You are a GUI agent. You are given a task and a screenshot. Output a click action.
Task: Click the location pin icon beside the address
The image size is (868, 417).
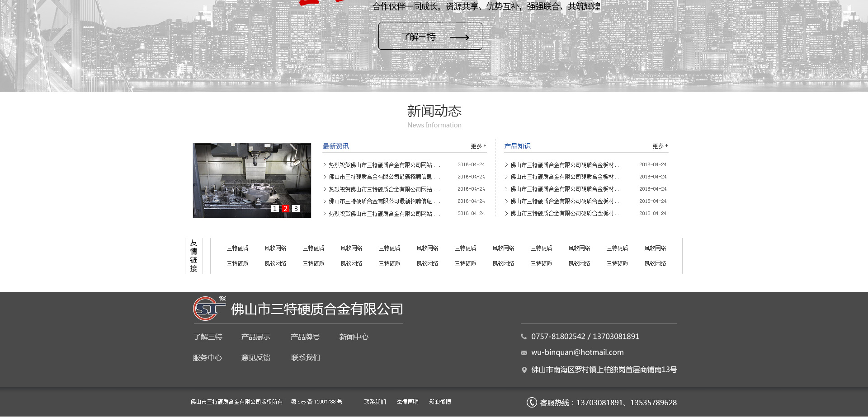pyautogui.click(x=524, y=370)
